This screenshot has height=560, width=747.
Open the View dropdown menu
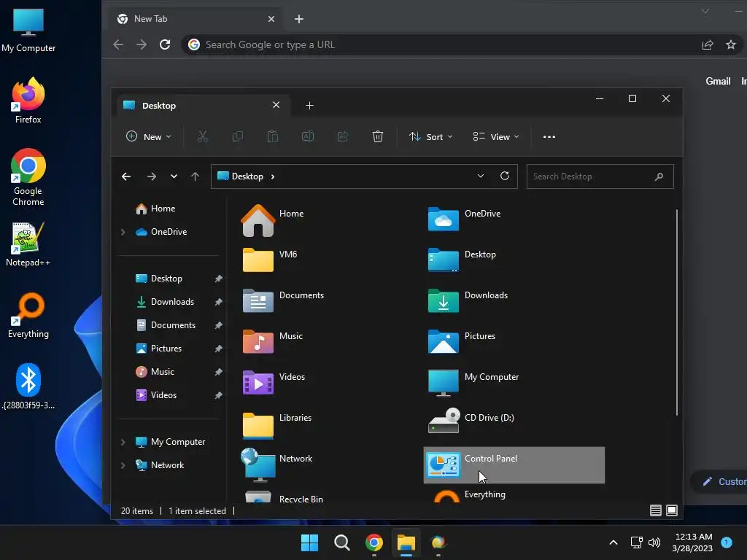(x=495, y=136)
